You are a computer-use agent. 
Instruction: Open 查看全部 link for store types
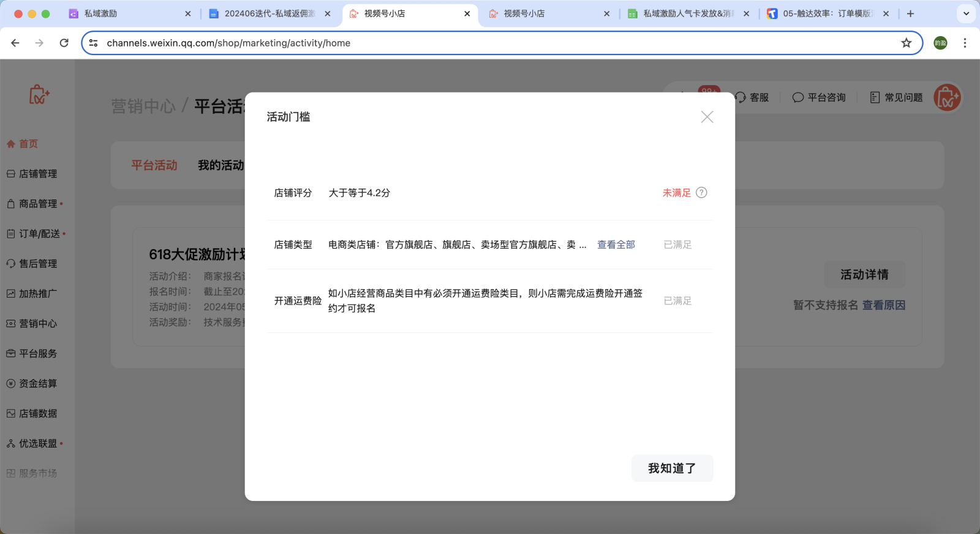pyautogui.click(x=616, y=245)
